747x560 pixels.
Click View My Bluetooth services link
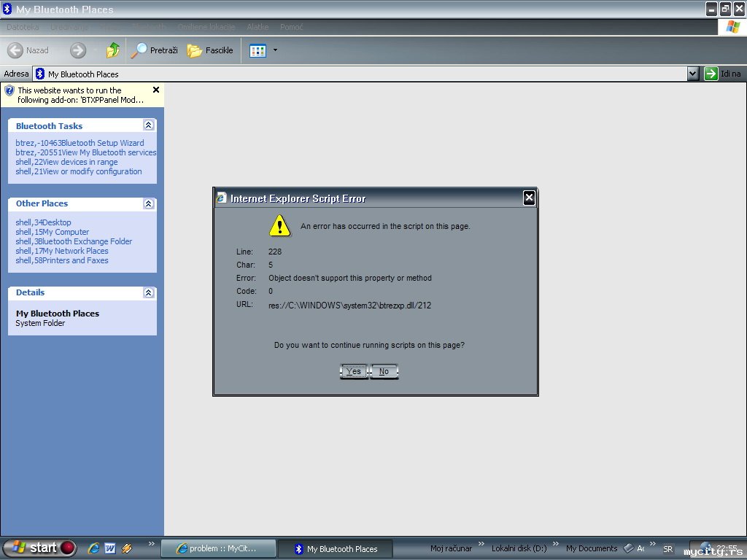click(86, 152)
